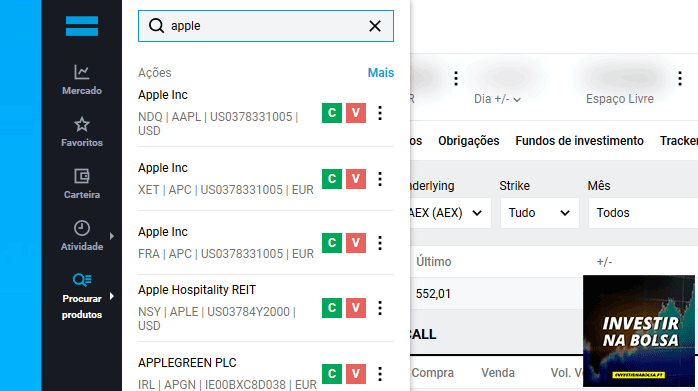698x391 pixels.
Task: Open more options for XET APC
Action: (380, 179)
